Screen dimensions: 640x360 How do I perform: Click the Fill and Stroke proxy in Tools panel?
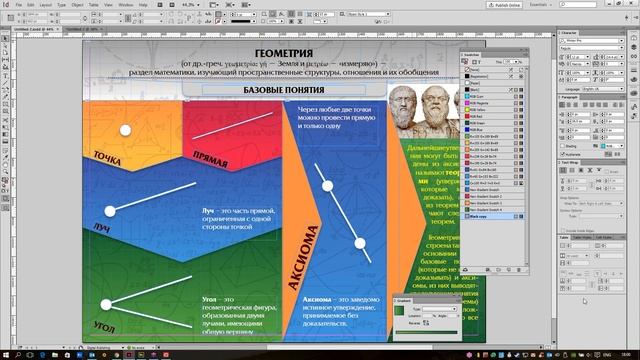pos(5,180)
